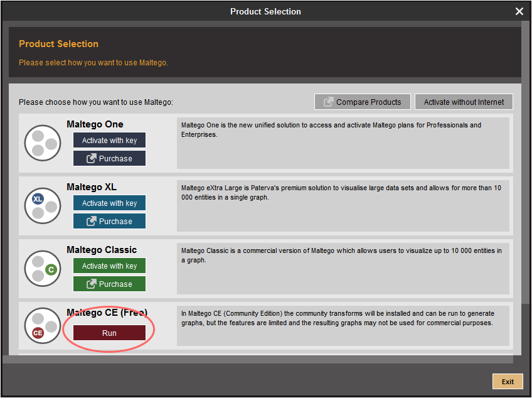Click the Maltego Classic description text
Screen dimensions: 532x398
[341, 255]
